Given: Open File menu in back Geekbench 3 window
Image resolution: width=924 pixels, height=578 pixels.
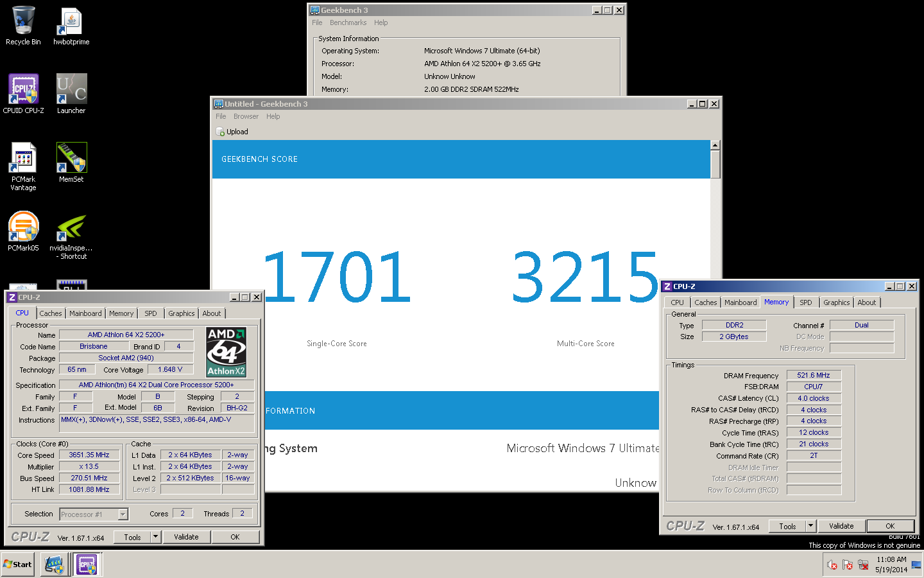Looking at the screenshot, I should point(317,22).
